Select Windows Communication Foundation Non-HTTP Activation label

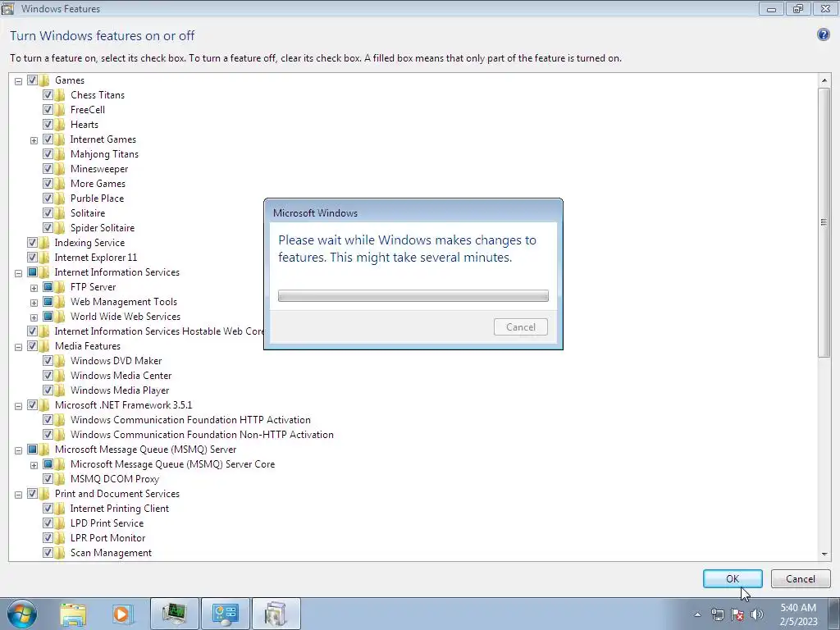(x=202, y=435)
